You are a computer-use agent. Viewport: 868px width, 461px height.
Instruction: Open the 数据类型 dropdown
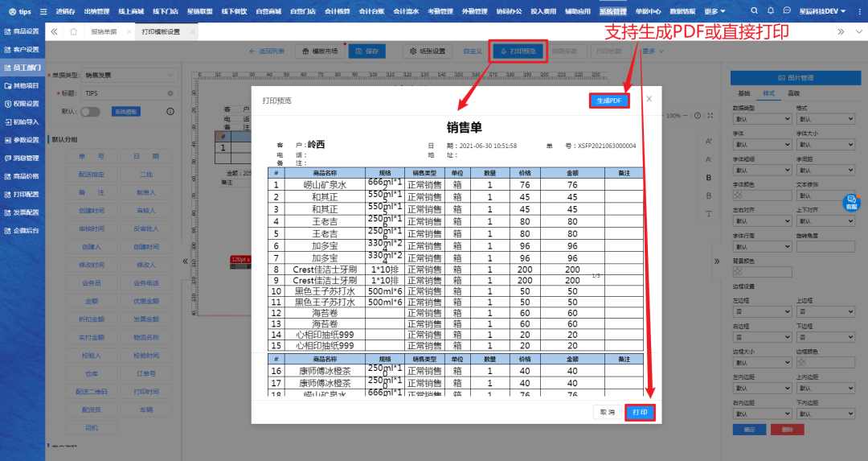coord(761,119)
